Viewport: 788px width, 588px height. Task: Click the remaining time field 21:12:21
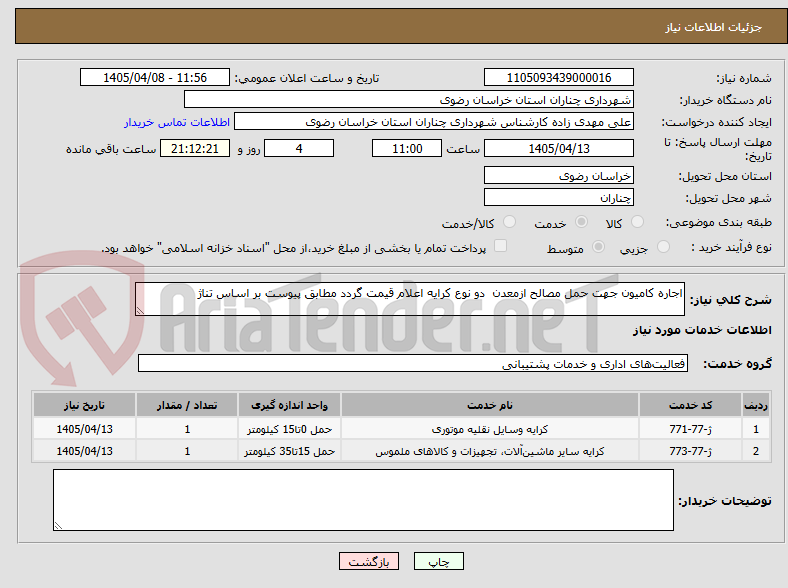point(195,148)
